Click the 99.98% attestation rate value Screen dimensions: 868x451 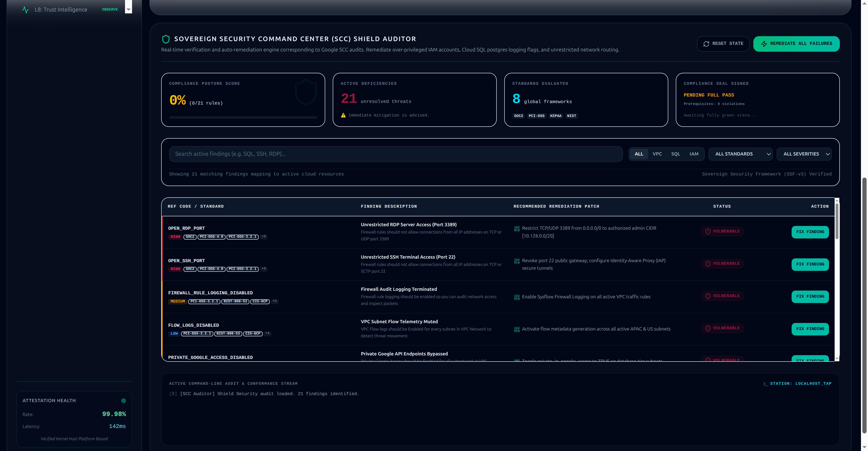[114, 414]
